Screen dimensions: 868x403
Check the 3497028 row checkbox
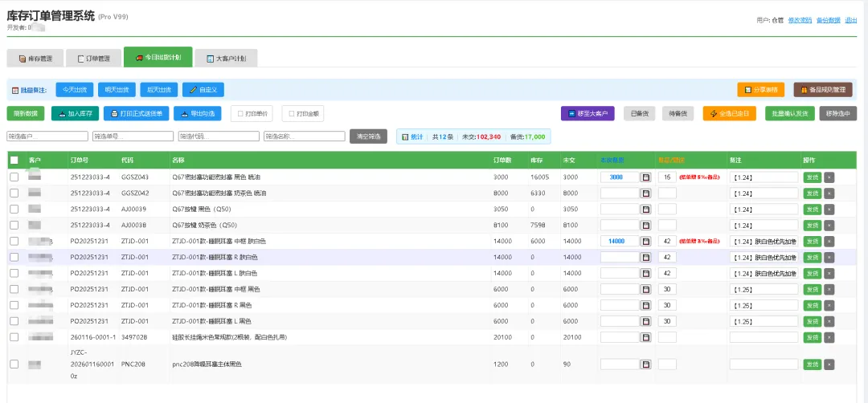pyautogui.click(x=14, y=337)
